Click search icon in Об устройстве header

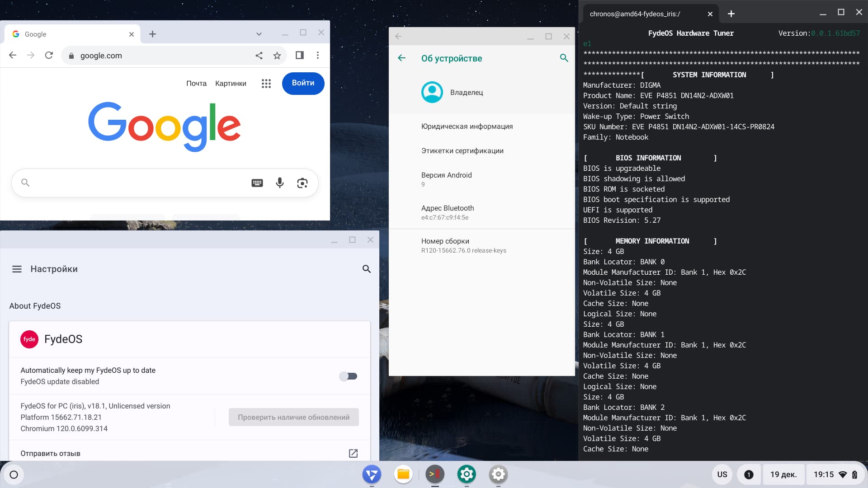(564, 58)
